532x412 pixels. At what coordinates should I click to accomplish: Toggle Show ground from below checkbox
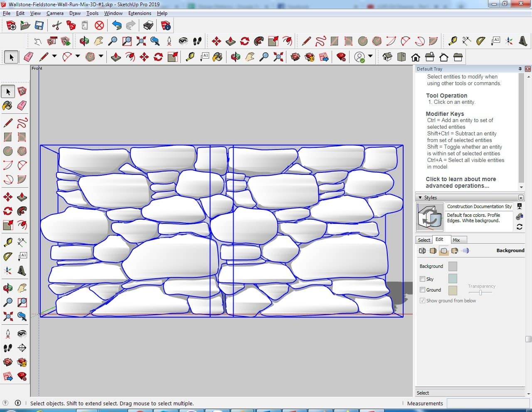[422, 301]
